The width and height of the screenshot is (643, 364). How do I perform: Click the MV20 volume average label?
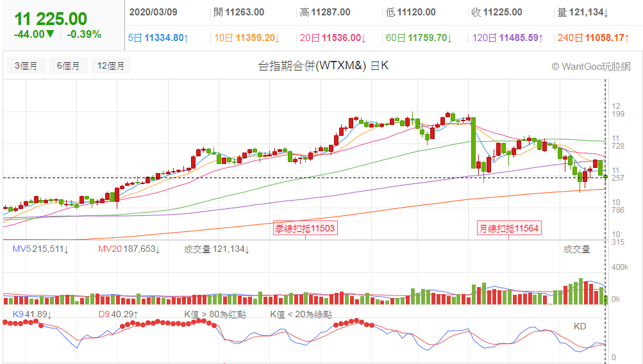[129, 249]
